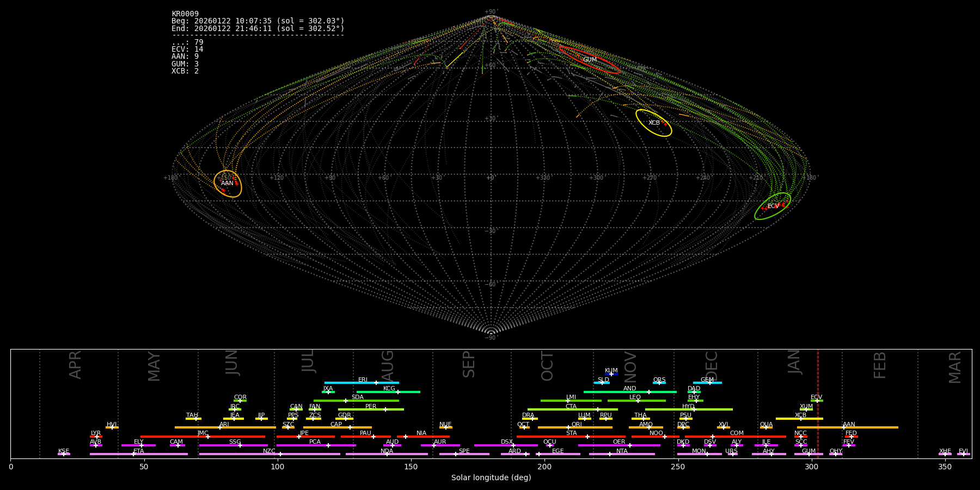Click the XCB shower bar in timeline
This screenshot has width=980, height=490.
pos(799,419)
